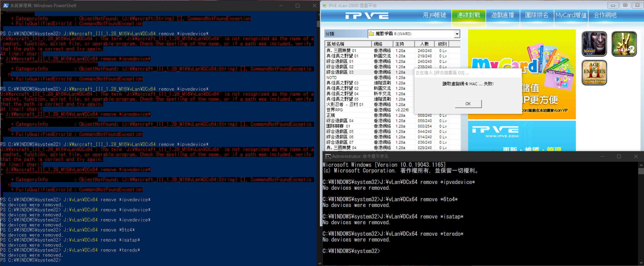The width and height of the screenshot is (644, 266).
Task: Switch to the 遊戲直播 tab
Action: point(502,15)
